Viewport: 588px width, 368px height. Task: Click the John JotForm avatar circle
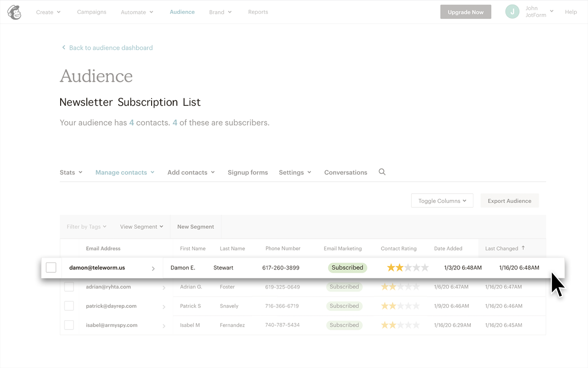coord(512,12)
